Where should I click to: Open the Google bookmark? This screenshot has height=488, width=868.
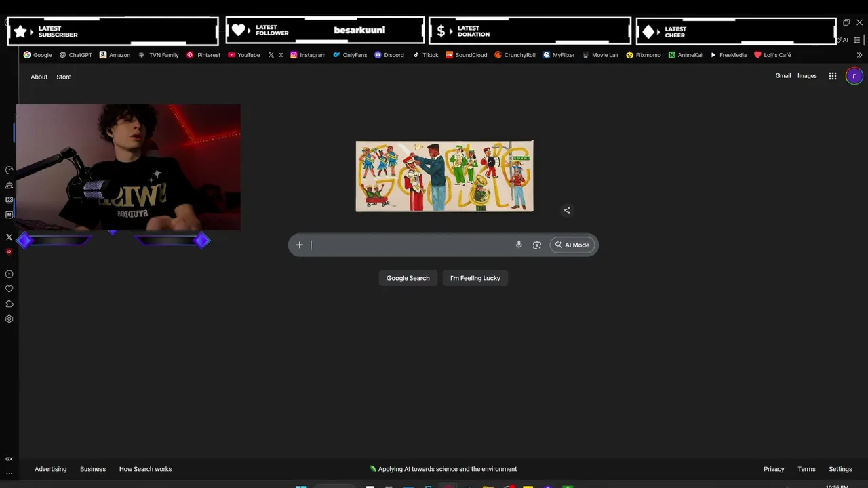click(37, 55)
